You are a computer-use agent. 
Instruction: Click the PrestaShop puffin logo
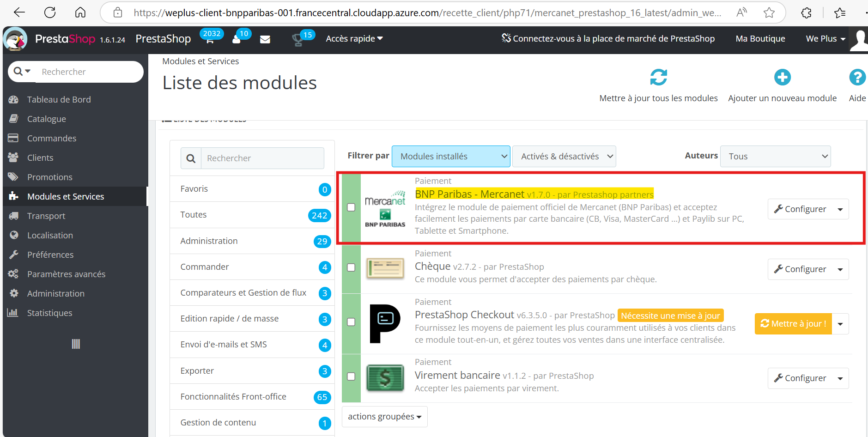[x=15, y=39]
